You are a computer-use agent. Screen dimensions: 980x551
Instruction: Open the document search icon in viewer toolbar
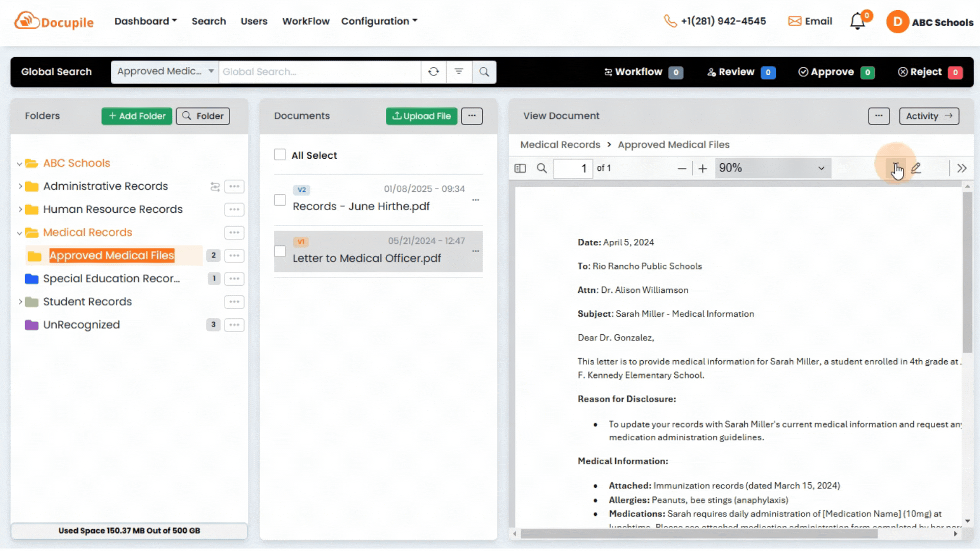point(542,168)
